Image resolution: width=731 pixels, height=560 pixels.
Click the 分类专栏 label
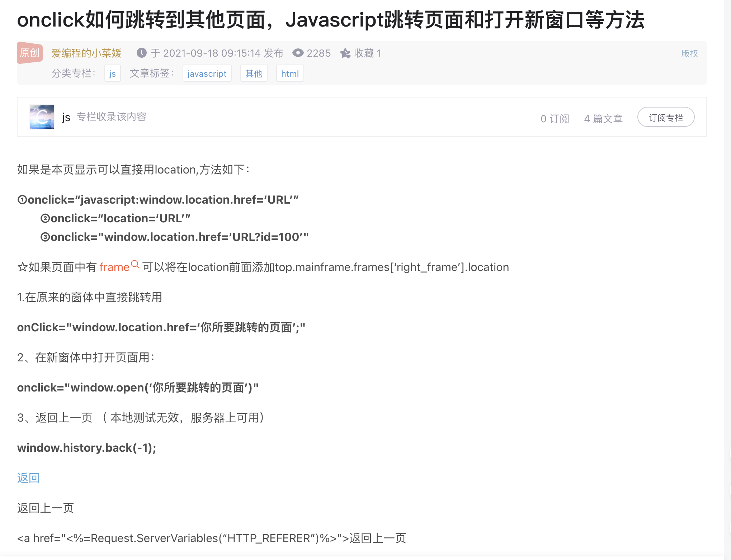[x=74, y=73]
